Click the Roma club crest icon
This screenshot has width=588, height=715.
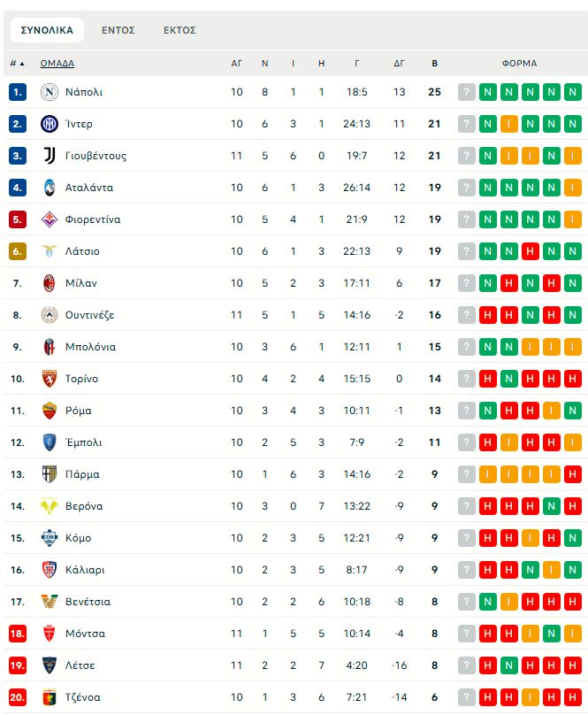tap(50, 411)
